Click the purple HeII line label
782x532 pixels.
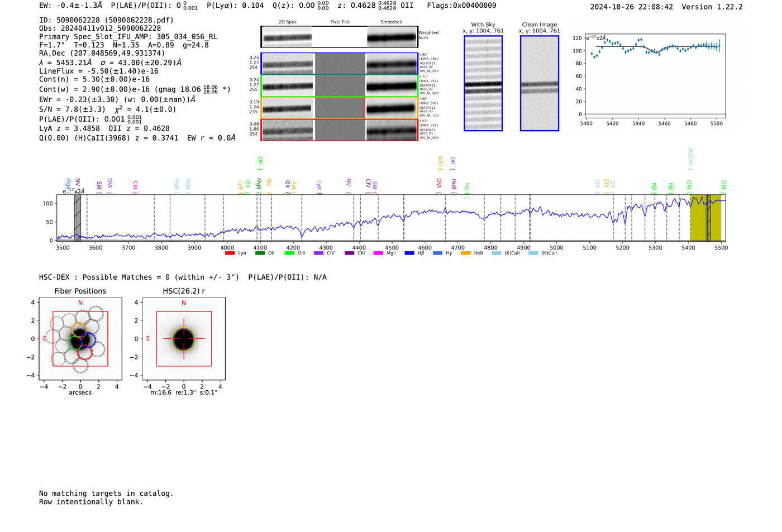pyautogui.click(x=454, y=185)
